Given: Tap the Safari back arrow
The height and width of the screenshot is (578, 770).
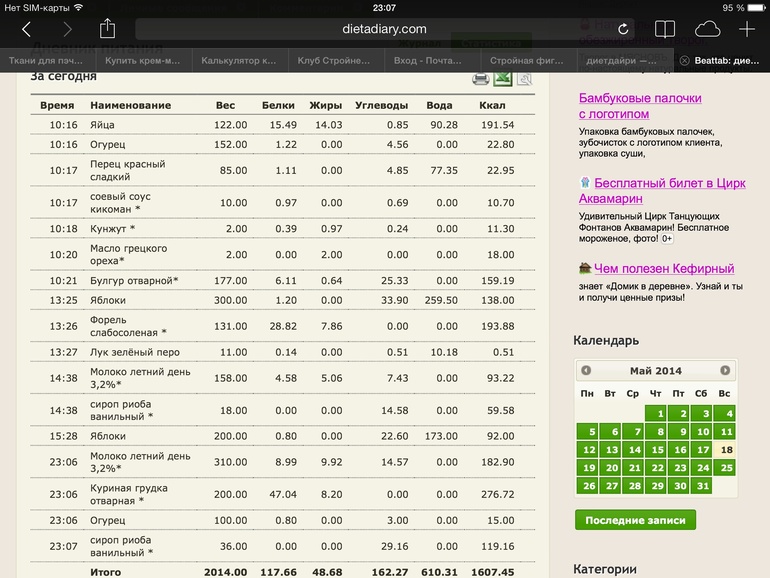Looking at the screenshot, I should [26, 29].
